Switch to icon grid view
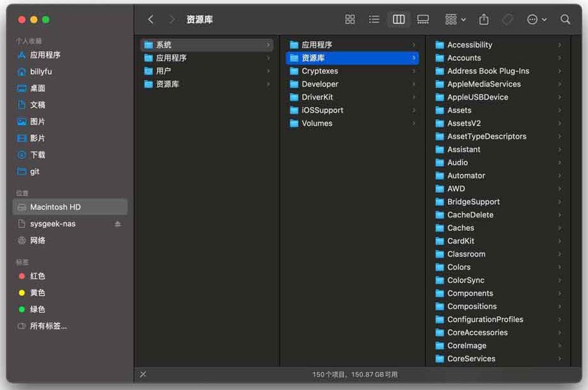The height and width of the screenshot is (390, 588). [x=350, y=20]
